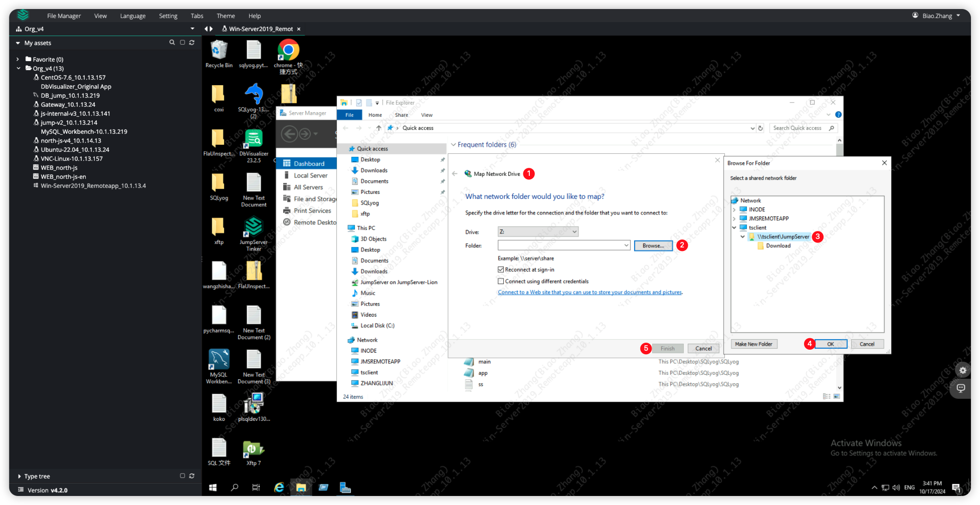Open the File Manager menu
This screenshot has height=505, width=980.
point(64,16)
